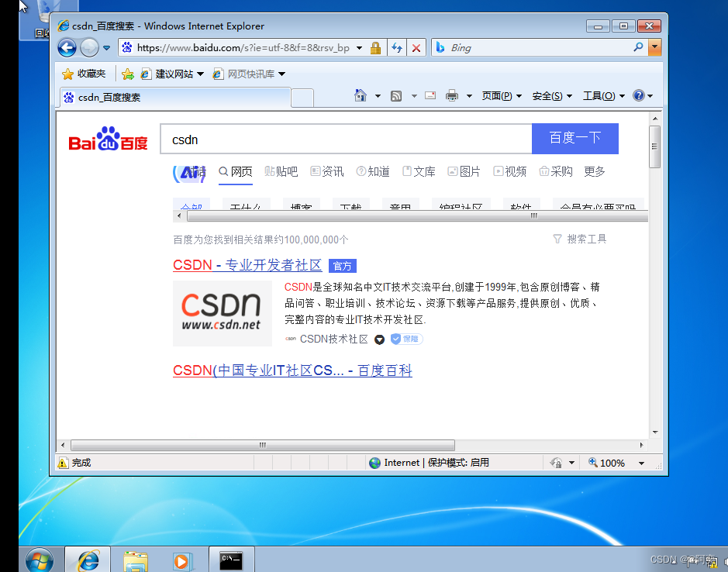Open a new tab
The image size is (728, 572).
(x=302, y=98)
